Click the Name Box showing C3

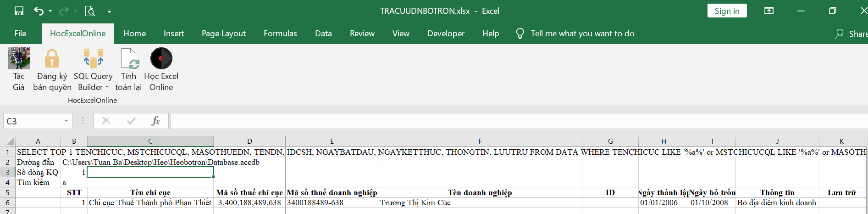click(x=32, y=121)
